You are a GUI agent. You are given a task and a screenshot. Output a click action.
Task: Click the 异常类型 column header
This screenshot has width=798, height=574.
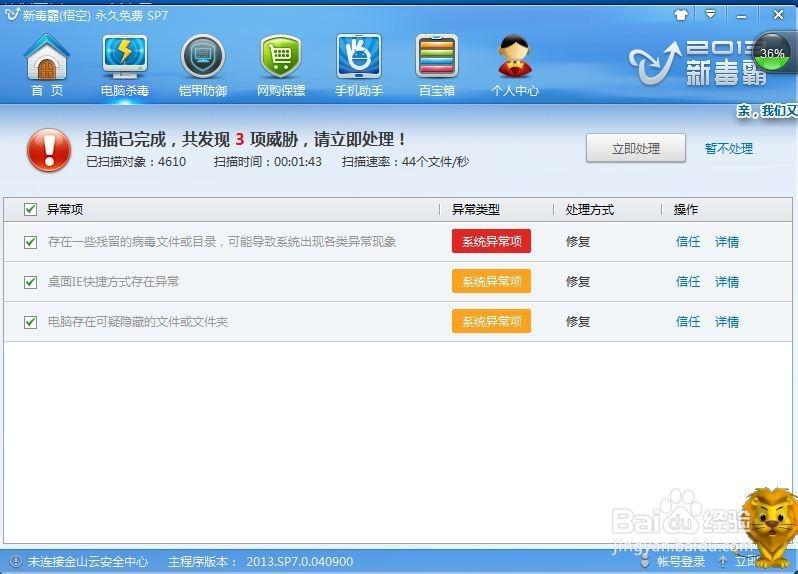point(476,209)
